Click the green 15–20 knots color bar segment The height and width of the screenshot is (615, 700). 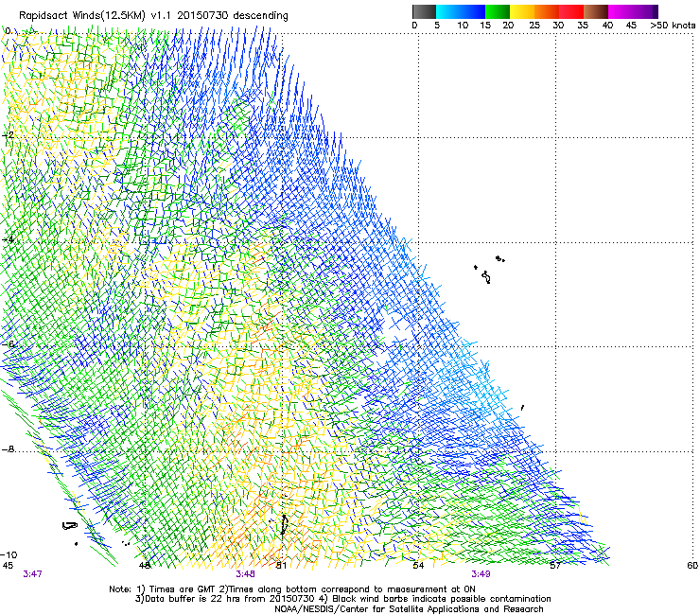coord(498,11)
